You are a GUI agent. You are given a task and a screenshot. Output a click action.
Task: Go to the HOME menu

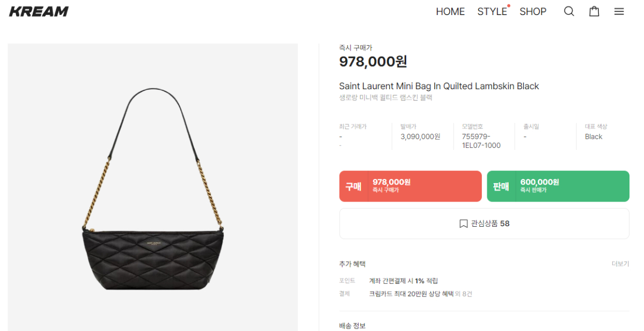coord(450,11)
